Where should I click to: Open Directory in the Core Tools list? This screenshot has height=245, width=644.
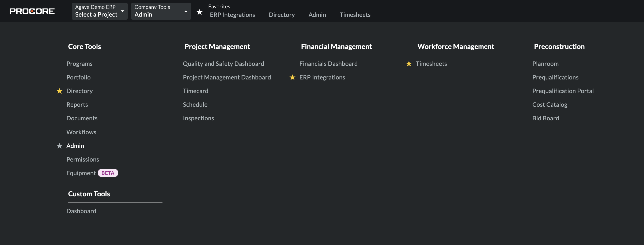[79, 91]
